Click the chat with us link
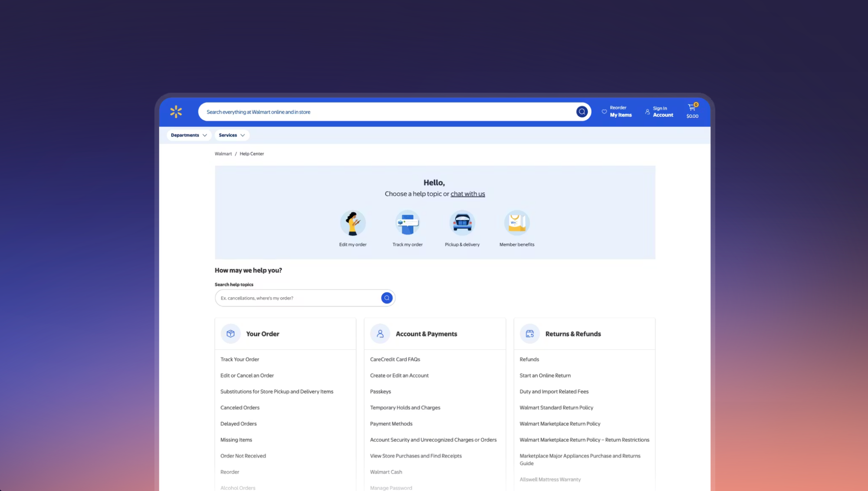The height and width of the screenshot is (491, 868). coord(467,194)
